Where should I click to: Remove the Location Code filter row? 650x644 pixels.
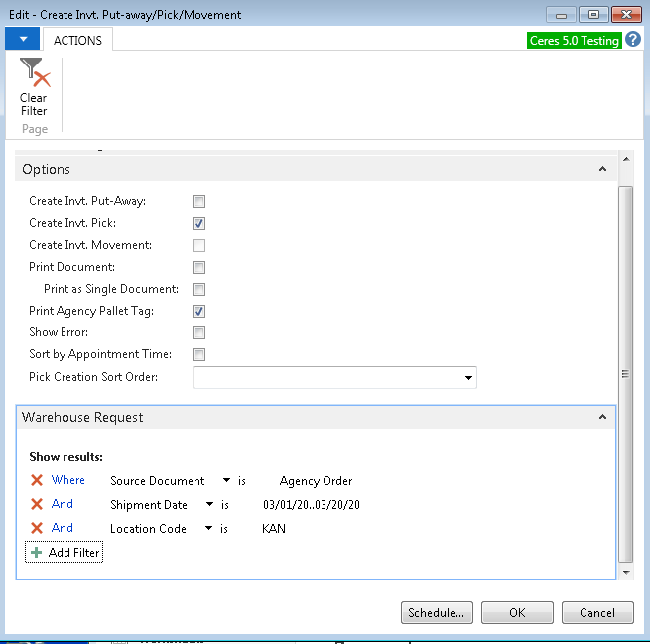coord(37,529)
